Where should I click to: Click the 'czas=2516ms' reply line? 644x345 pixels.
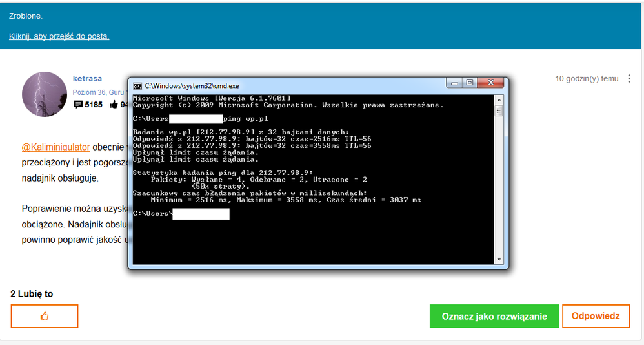(x=252, y=139)
